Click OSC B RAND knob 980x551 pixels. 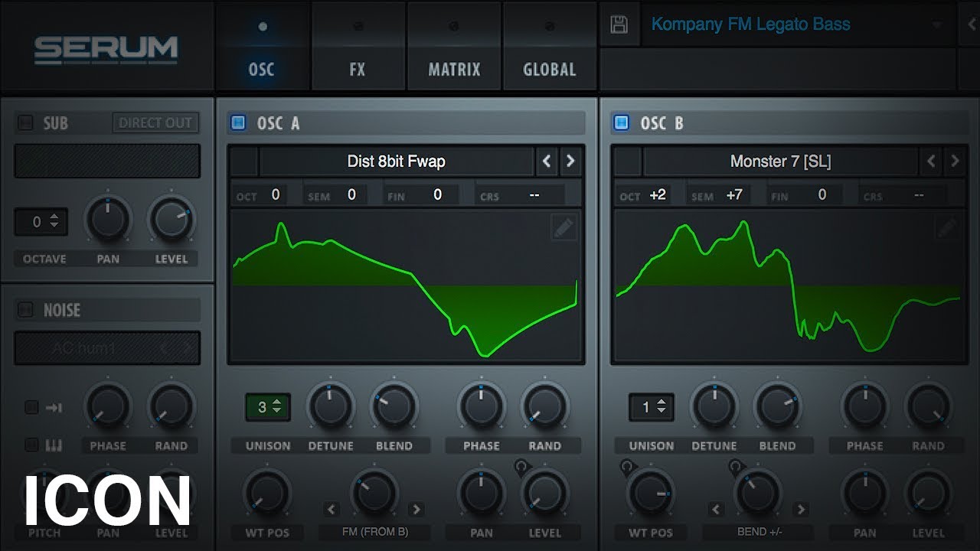click(x=929, y=407)
